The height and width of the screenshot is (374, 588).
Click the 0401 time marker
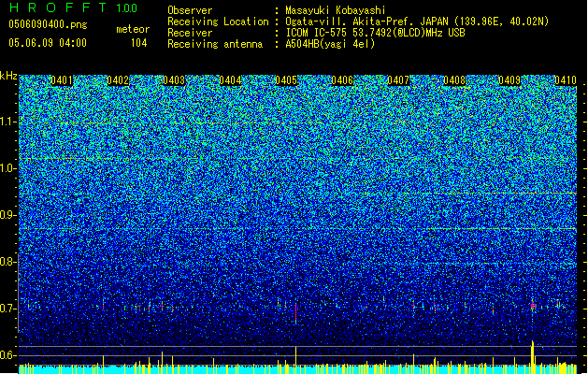(62, 80)
